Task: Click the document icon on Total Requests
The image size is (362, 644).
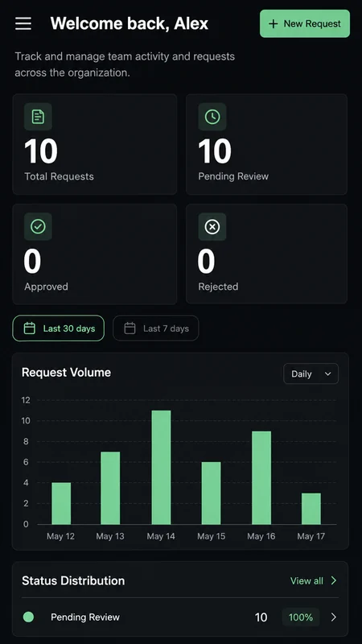Action: (38, 117)
